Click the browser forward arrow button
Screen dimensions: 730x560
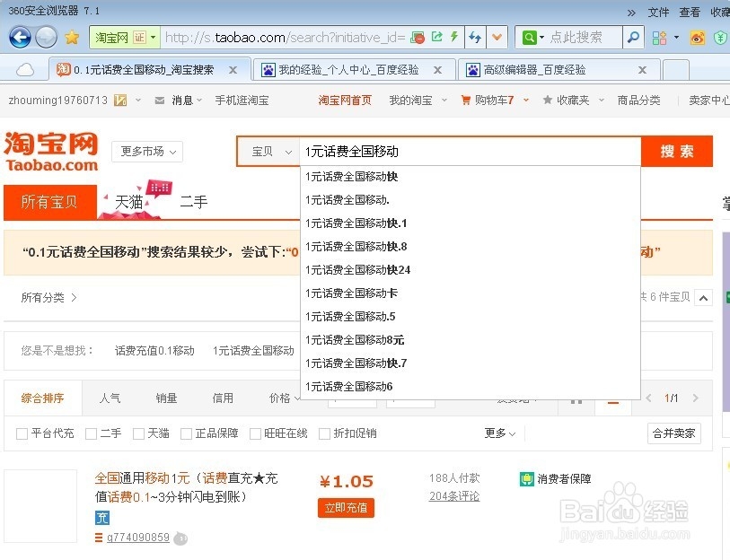[46, 37]
